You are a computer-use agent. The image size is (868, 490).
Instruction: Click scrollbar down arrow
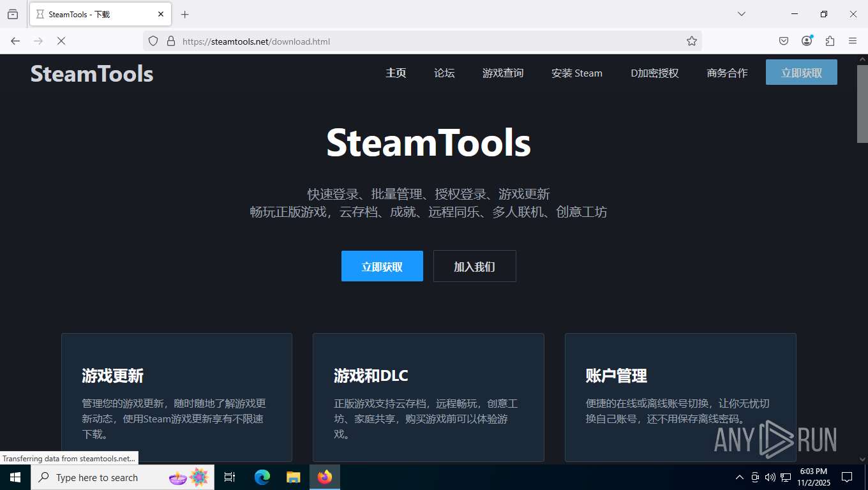(x=862, y=459)
